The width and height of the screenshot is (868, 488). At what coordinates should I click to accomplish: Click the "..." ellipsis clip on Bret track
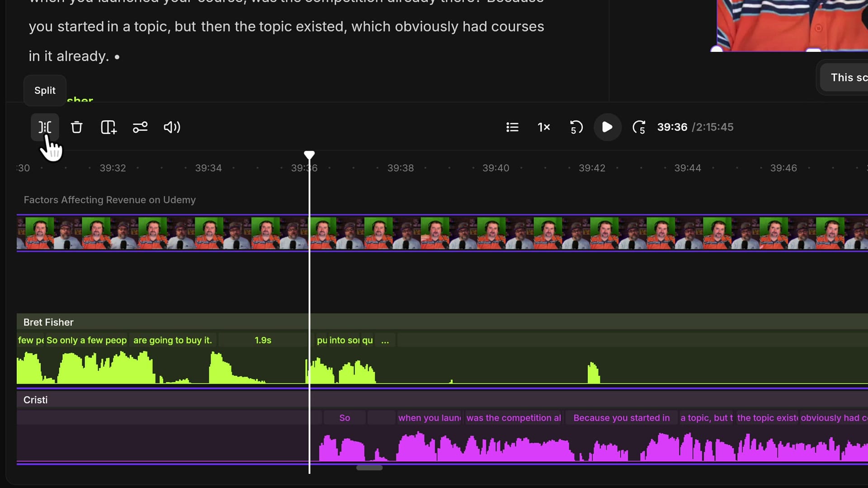[x=385, y=340]
